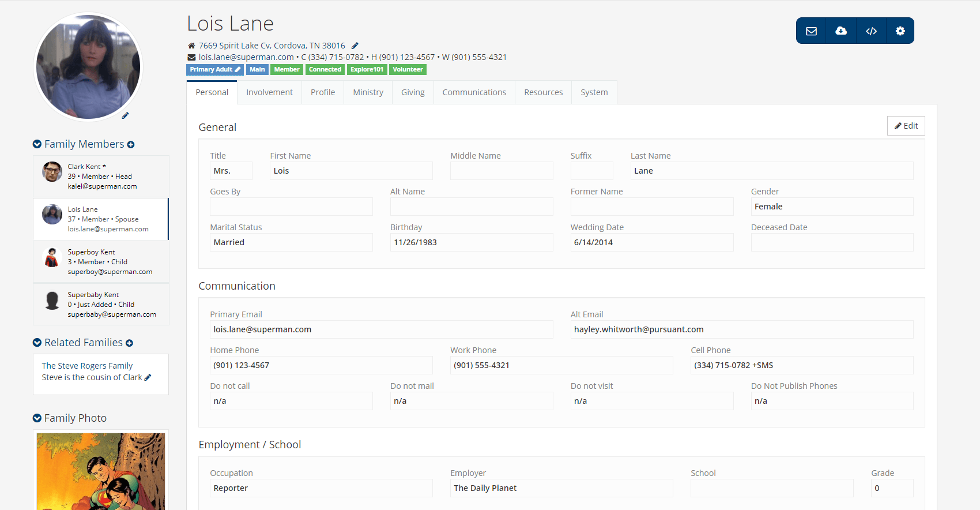Click Superbaby Kent's silhouette avatar
Image resolution: width=980 pixels, height=510 pixels.
[52, 300]
